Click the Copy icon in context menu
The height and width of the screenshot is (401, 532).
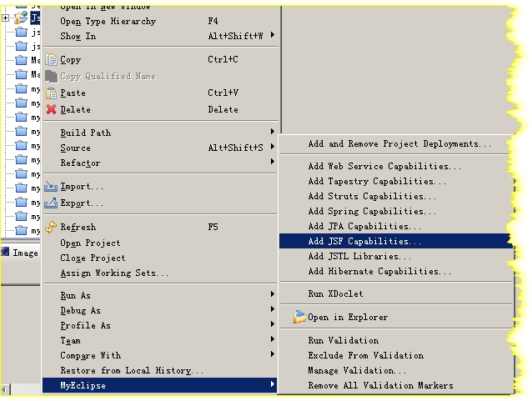pyautogui.click(x=51, y=60)
